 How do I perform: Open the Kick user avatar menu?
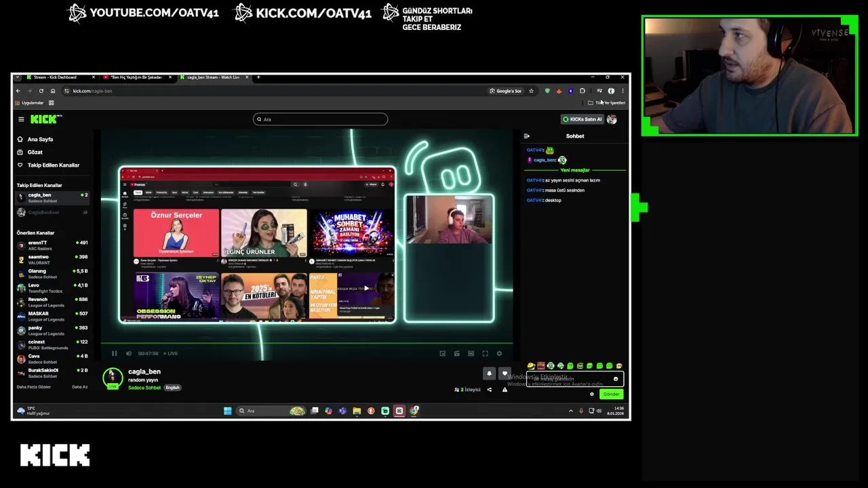pos(612,119)
